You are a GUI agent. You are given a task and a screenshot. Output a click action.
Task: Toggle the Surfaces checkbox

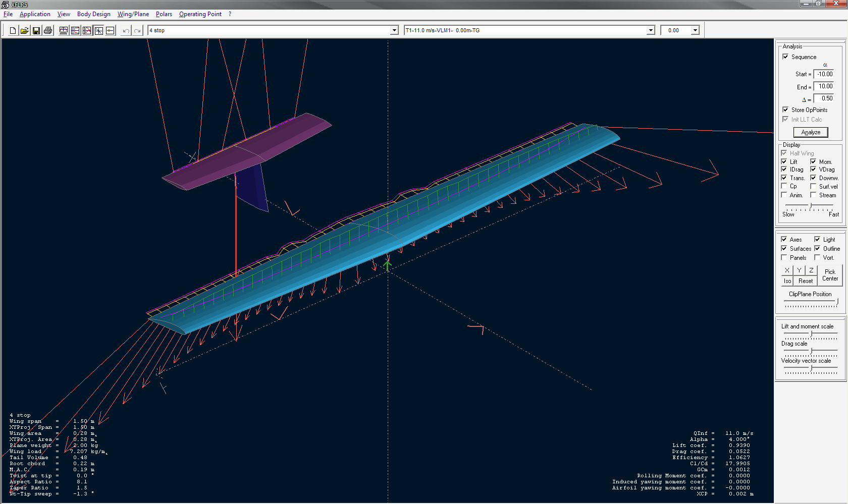[x=784, y=248]
